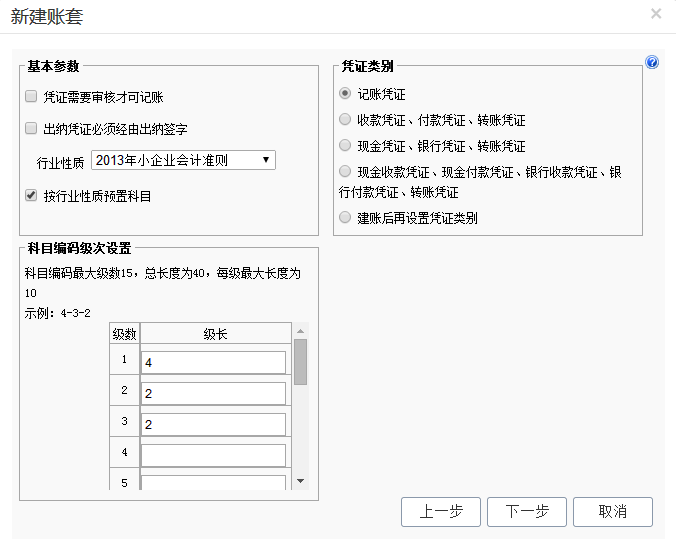This screenshot has width=676, height=550.
Task: Choose 收款凭证、付款凭证、转账凭证 option
Action: click(346, 120)
